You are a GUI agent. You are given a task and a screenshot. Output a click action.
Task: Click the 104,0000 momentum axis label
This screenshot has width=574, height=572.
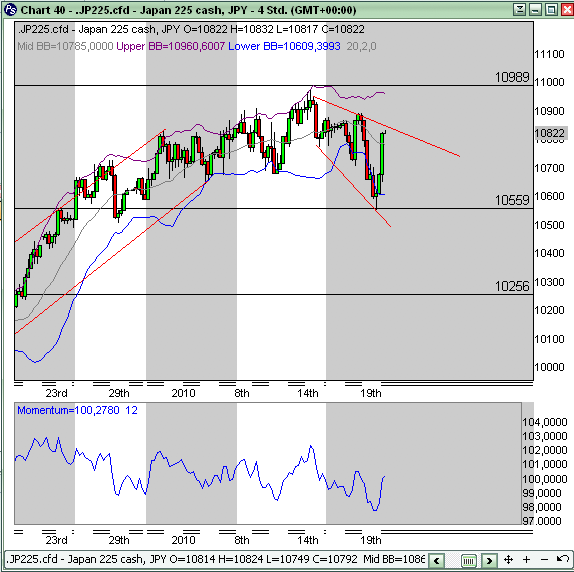[x=545, y=422]
